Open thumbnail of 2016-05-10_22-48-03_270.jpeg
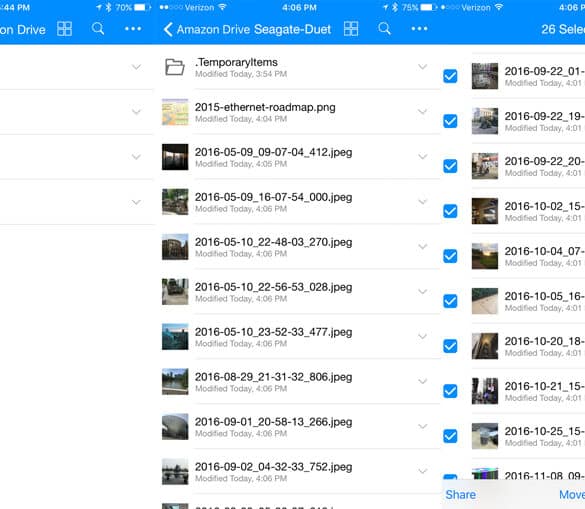Screen dimensions: 585x509 pos(175,247)
